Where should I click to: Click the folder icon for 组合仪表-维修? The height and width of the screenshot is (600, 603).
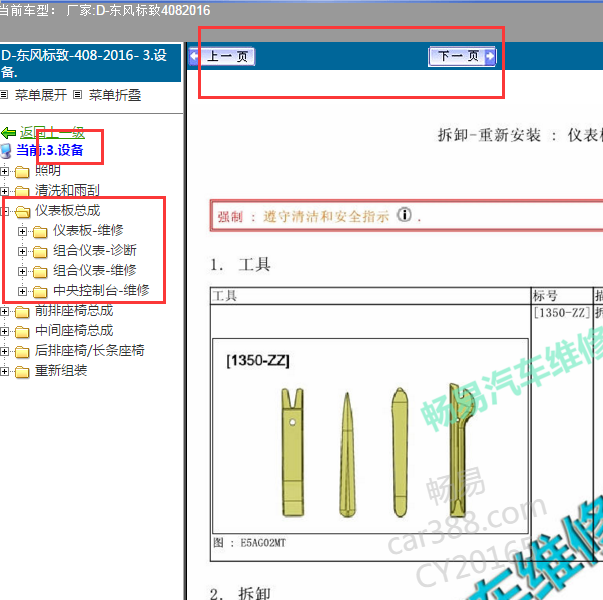(x=40, y=272)
